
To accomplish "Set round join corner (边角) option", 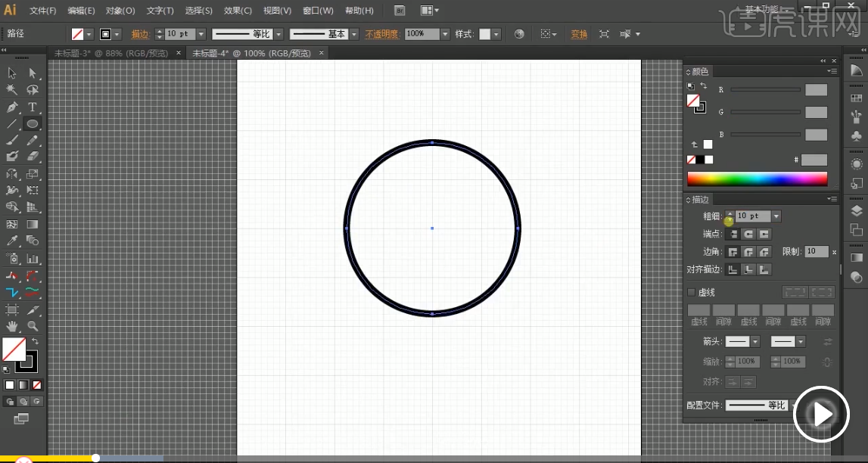I will click(x=748, y=252).
